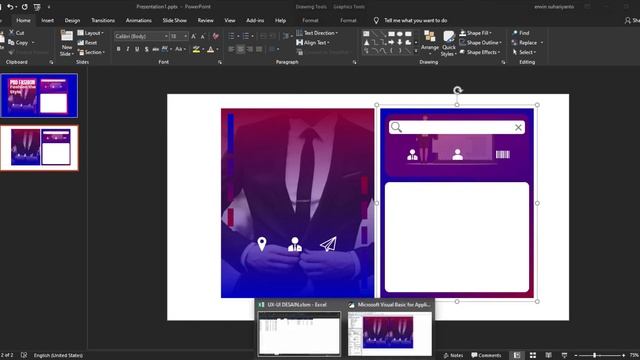Open Quick Styles gallery
This screenshot has width=640, height=360.
tap(449, 43)
